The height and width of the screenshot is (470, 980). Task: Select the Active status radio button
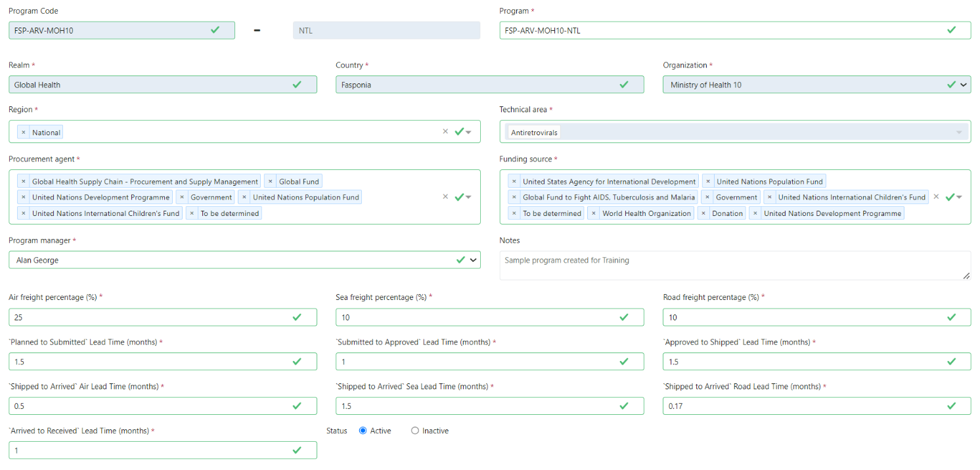tap(363, 431)
